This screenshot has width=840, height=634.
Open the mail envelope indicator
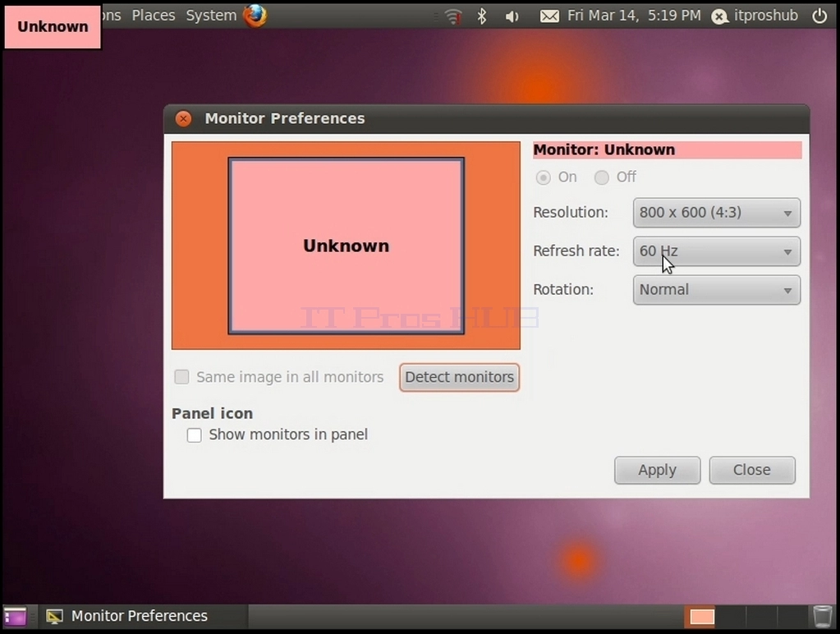click(x=549, y=16)
